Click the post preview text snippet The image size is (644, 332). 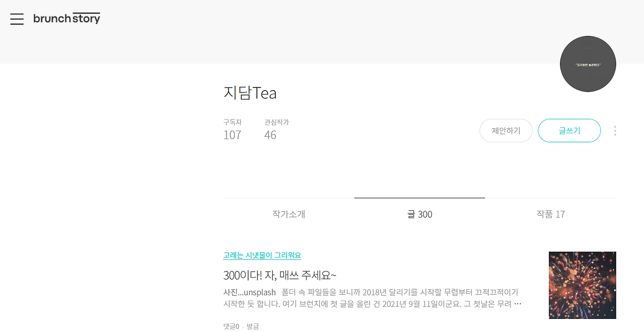point(371,297)
